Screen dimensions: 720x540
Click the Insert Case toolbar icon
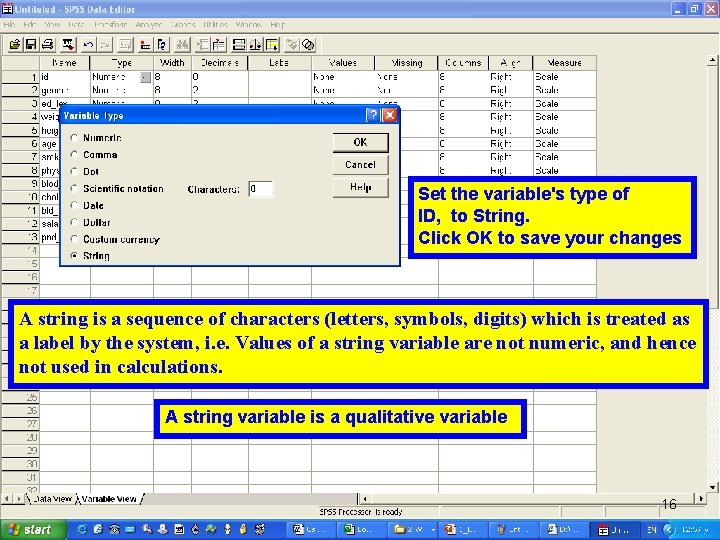click(202, 45)
